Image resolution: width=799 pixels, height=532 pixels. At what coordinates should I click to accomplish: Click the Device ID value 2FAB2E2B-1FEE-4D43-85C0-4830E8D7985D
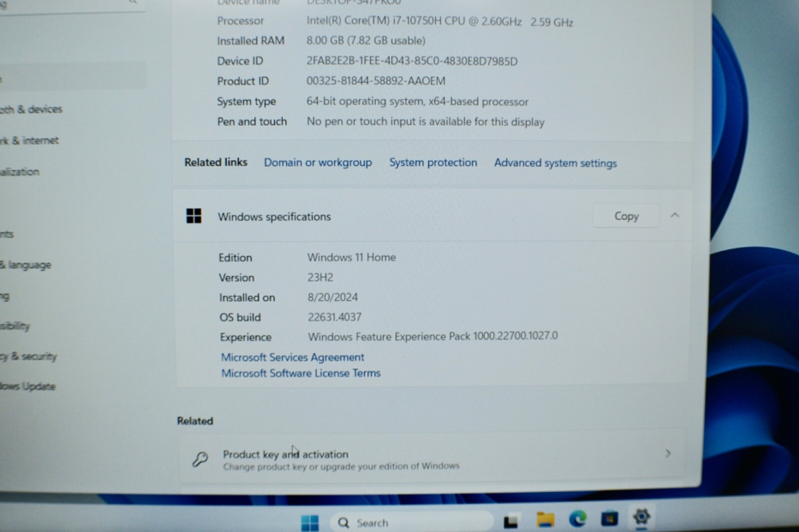(412, 61)
